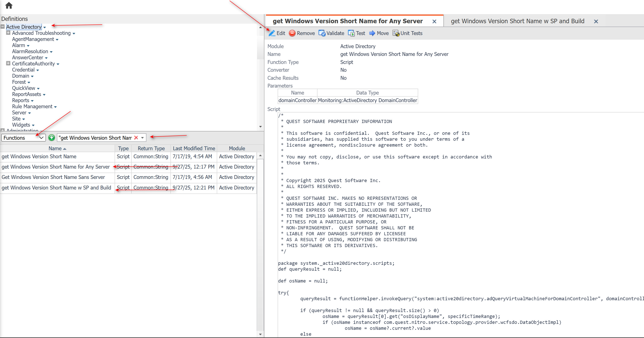Click the Move arrow icon
The width and height of the screenshot is (644, 338).
372,33
